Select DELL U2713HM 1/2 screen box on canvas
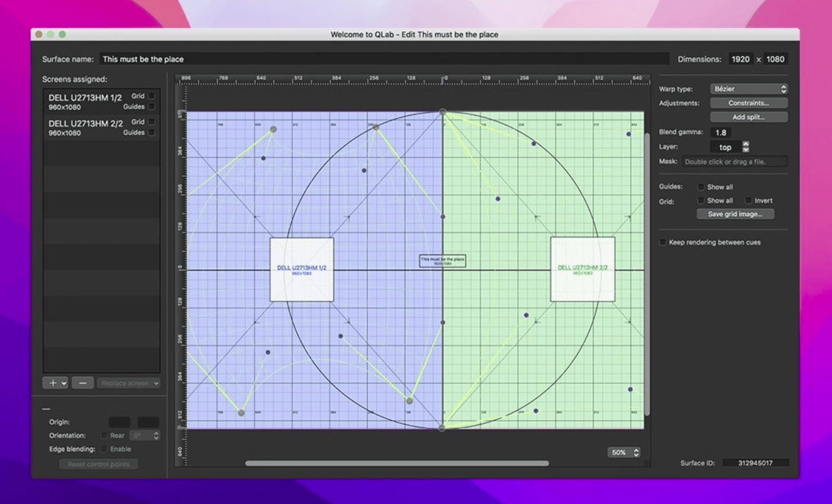Screen dimensions: 832x504 302,270
